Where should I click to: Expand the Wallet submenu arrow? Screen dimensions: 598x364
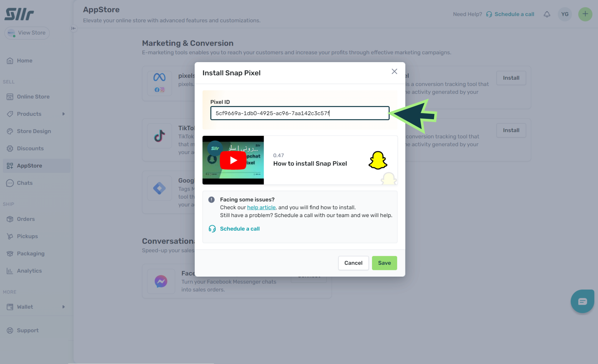(x=63, y=307)
